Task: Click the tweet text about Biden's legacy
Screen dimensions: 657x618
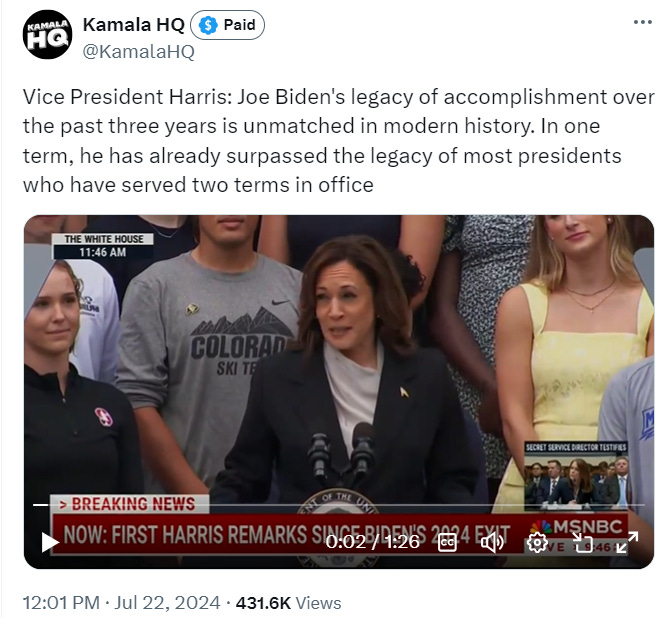Action: 338,141
